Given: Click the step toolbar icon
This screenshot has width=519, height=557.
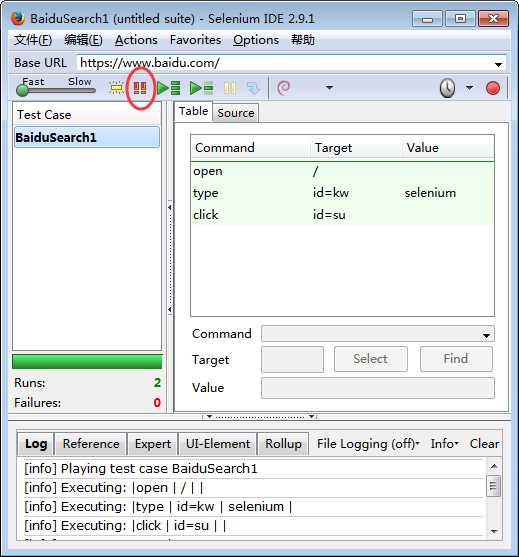Looking at the screenshot, I should click(x=253, y=88).
